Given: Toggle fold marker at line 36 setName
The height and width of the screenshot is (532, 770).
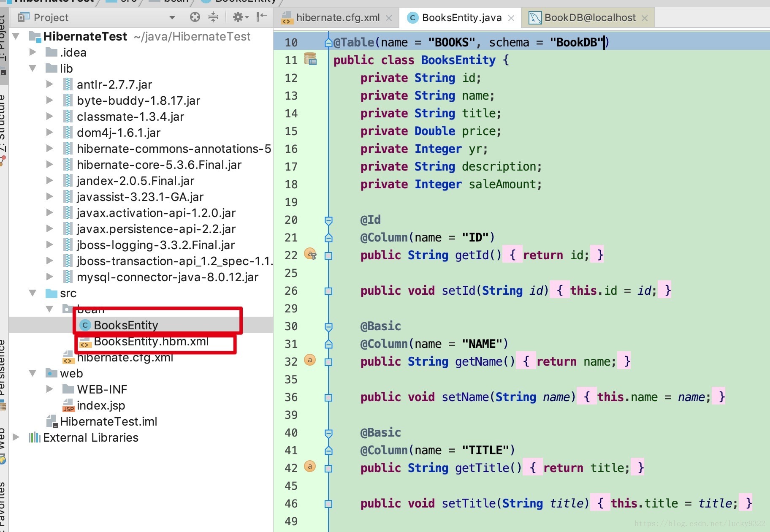Looking at the screenshot, I should pos(328,397).
